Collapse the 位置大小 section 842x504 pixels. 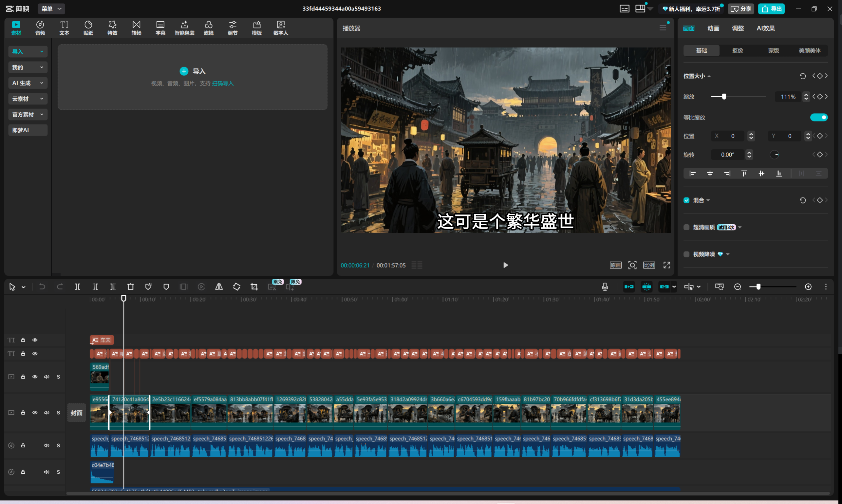709,76
